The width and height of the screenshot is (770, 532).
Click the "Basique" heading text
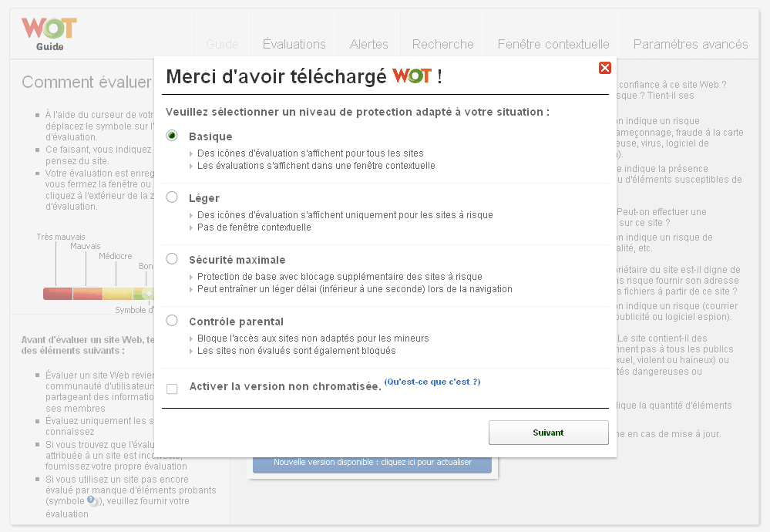tap(210, 136)
